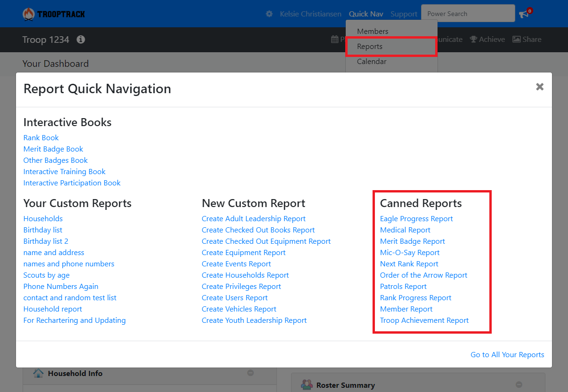Open the Rank Progress Report
The height and width of the screenshot is (392, 568).
pos(416,298)
